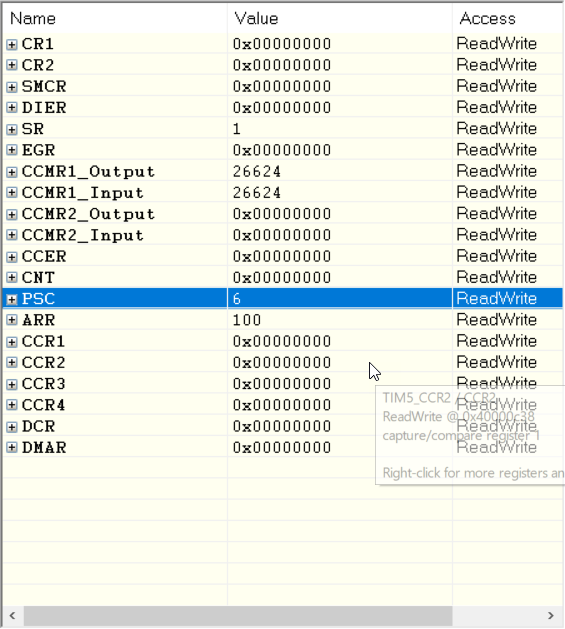Click the horizontal scrollbar thumb

click(238, 616)
